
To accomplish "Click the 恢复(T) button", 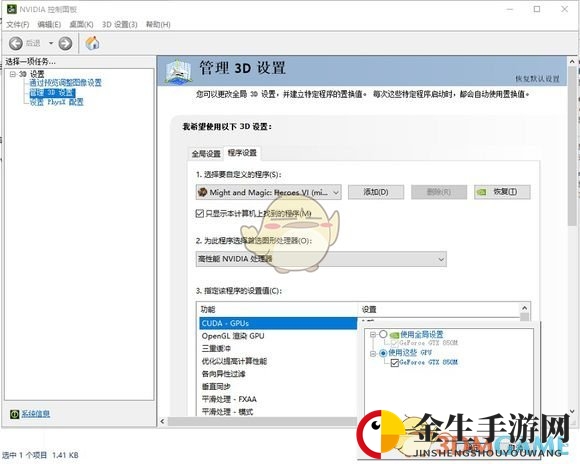I will (x=502, y=192).
